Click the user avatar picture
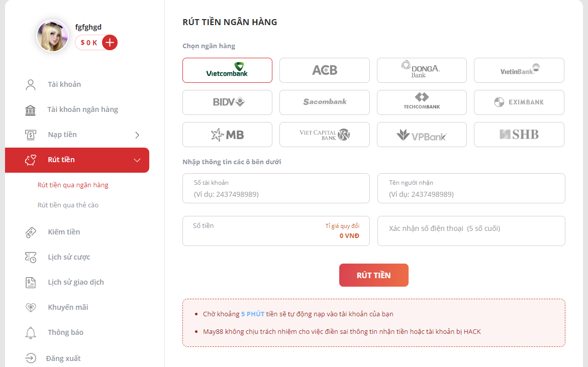Screen dimensions: 588x367 coord(52,36)
